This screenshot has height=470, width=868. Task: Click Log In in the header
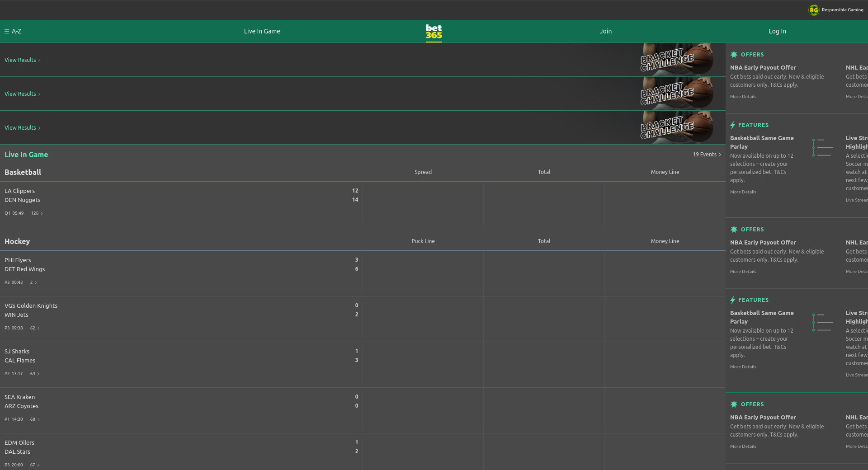coord(777,32)
